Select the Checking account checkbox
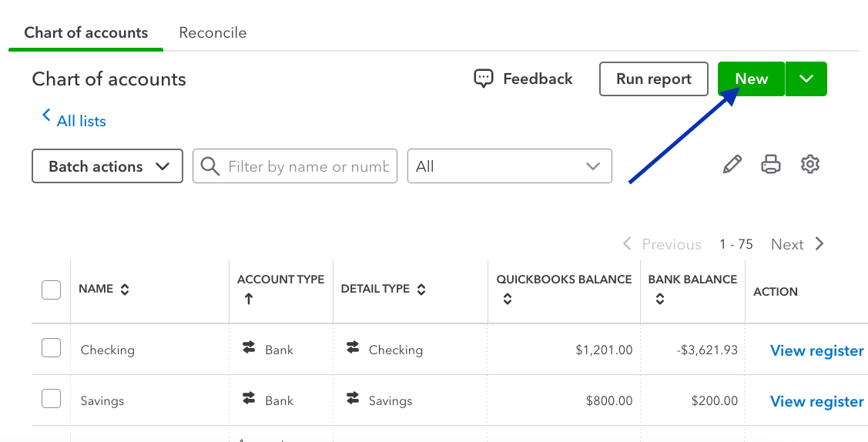This screenshot has width=868, height=442. [x=51, y=349]
